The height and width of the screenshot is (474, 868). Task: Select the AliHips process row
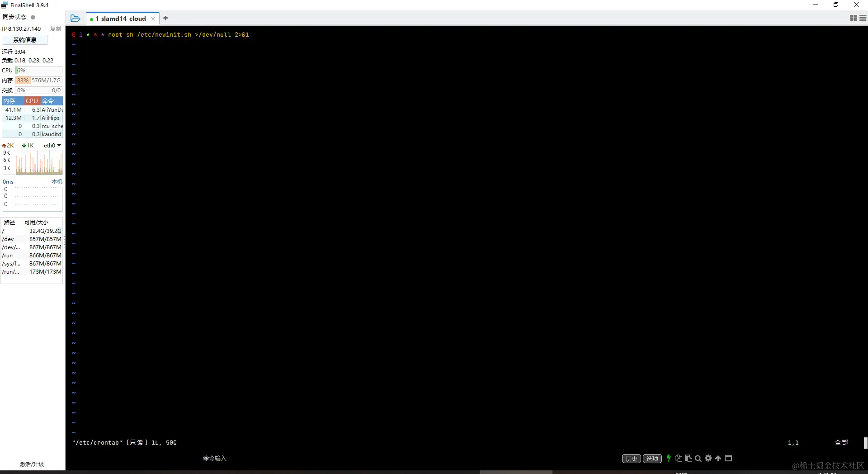pyautogui.click(x=33, y=118)
